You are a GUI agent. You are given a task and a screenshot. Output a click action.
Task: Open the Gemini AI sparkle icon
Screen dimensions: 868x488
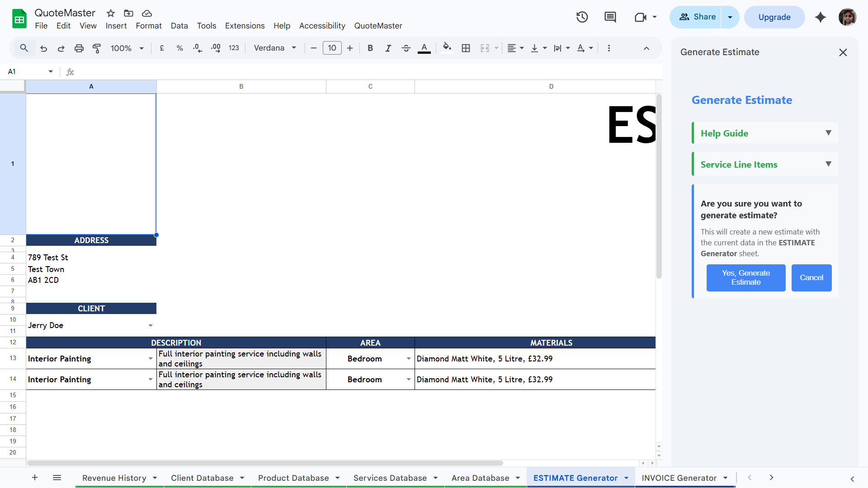click(821, 17)
